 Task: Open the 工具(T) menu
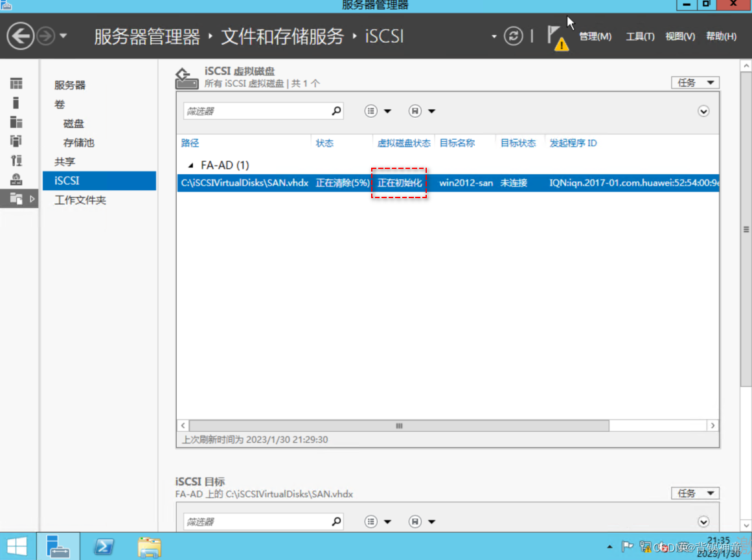coord(640,36)
